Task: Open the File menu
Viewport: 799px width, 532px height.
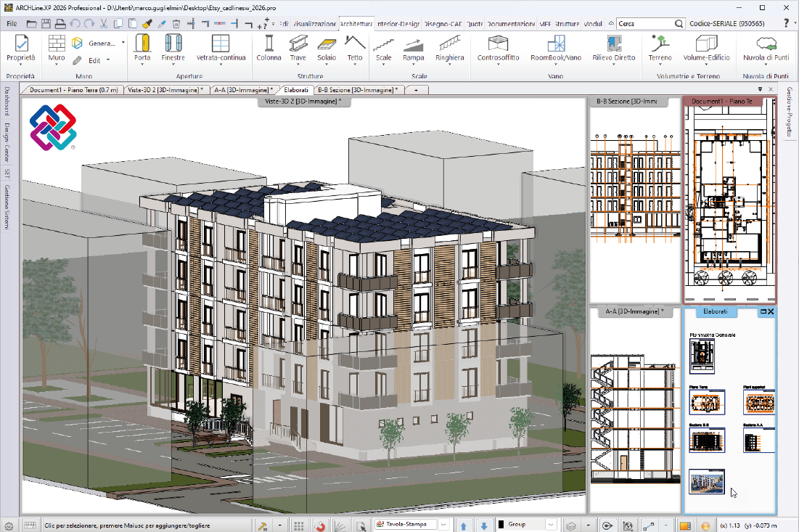Action: pyautogui.click(x=12, y=24)
